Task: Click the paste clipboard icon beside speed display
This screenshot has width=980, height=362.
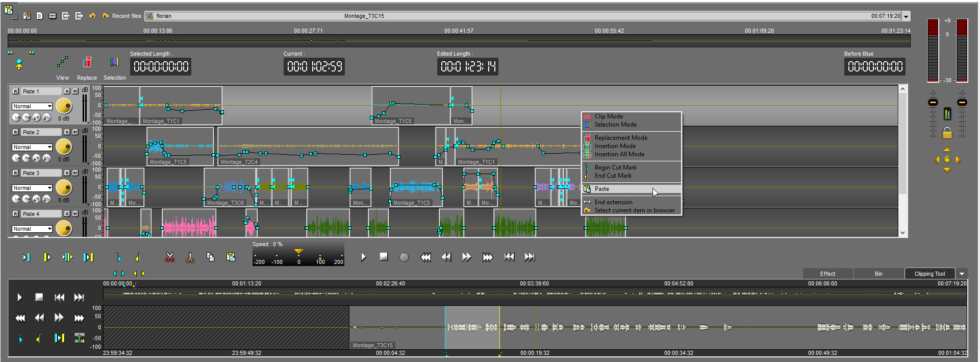Action: click(x=231, y=257)
